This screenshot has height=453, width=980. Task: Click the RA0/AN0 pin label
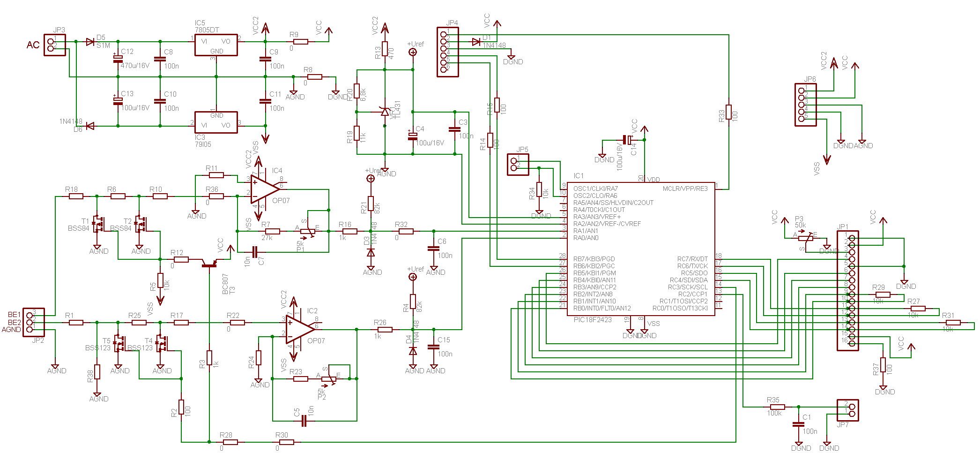click(586, 238)
